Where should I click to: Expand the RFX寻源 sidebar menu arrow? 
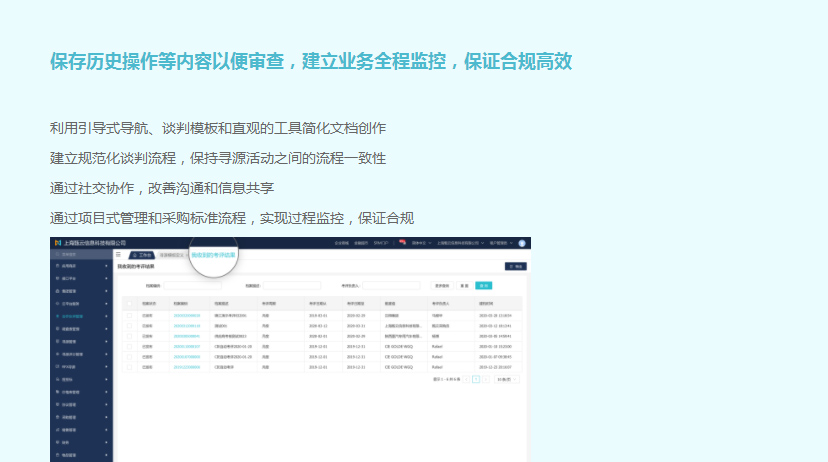[x=106, y=366]
